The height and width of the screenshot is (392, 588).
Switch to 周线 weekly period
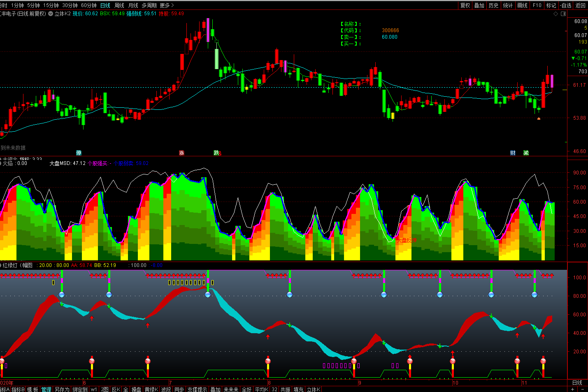[119, 5]
